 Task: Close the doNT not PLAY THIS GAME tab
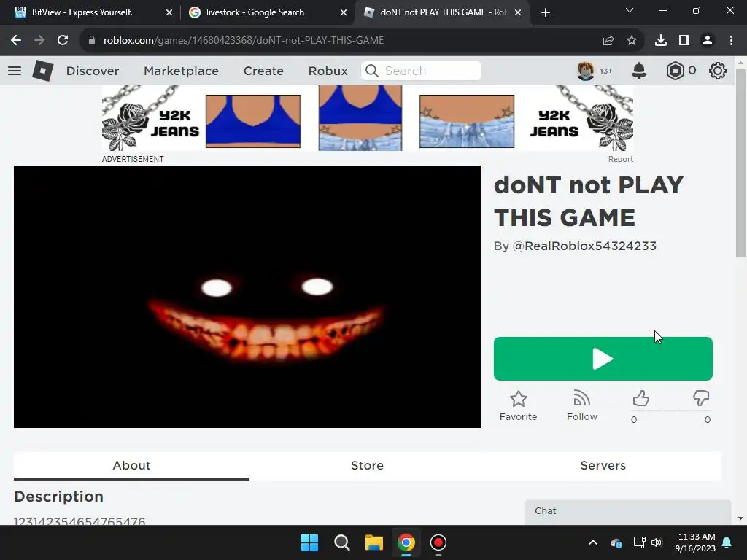click(519, 12)
